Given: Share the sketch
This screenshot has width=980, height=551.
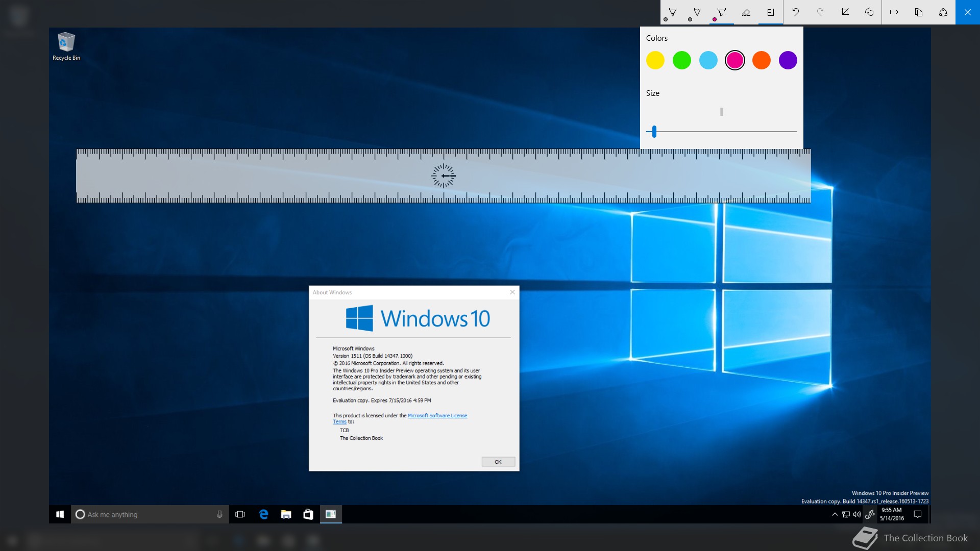Looking at the screenshot, I should tap(943, 12).
